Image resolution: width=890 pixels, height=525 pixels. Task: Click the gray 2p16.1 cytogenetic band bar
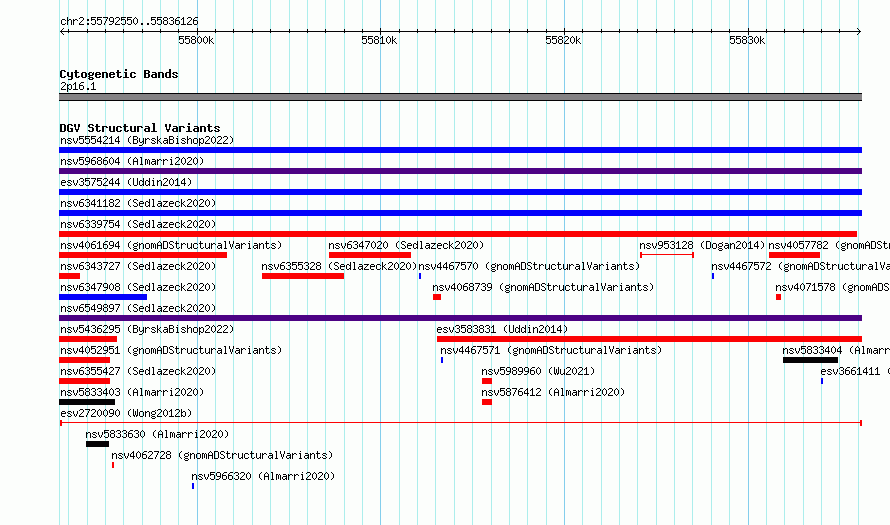click(x=460, y=97)
